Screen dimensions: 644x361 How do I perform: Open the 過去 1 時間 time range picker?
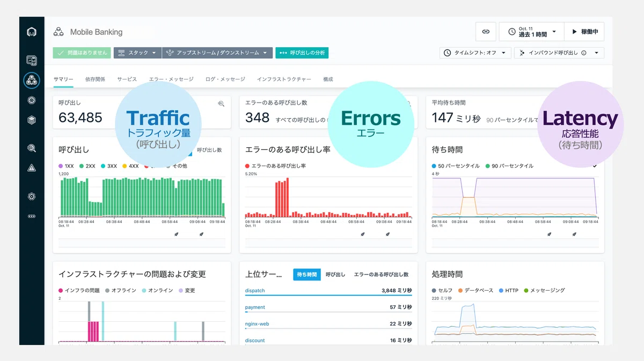click(531, 32)
